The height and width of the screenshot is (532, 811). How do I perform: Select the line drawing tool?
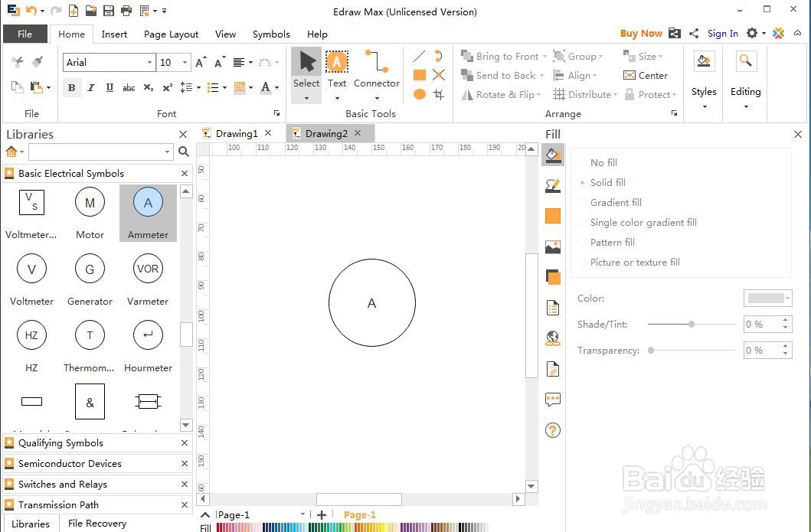tap(420, 56)
